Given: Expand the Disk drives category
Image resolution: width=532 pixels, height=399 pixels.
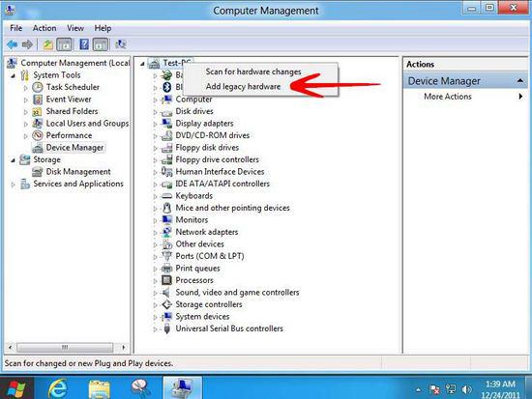Looking at the screenshot, I should coord(155,112).
